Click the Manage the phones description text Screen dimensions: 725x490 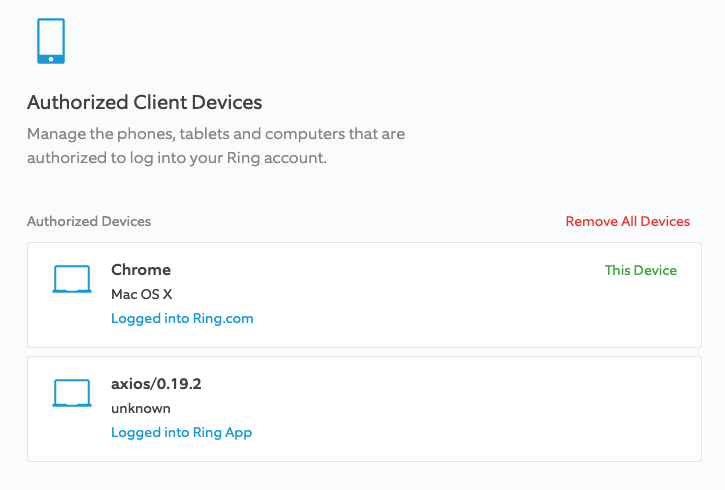216,146
